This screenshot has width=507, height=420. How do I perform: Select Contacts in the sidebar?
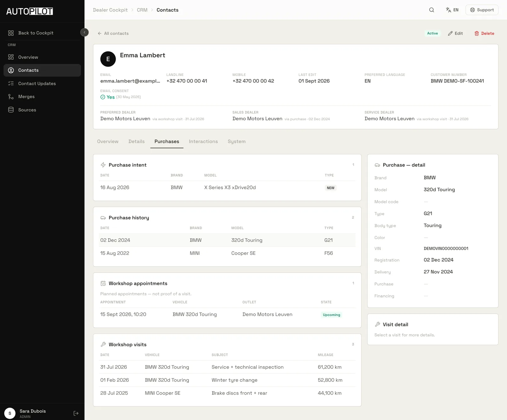(42, 70)
